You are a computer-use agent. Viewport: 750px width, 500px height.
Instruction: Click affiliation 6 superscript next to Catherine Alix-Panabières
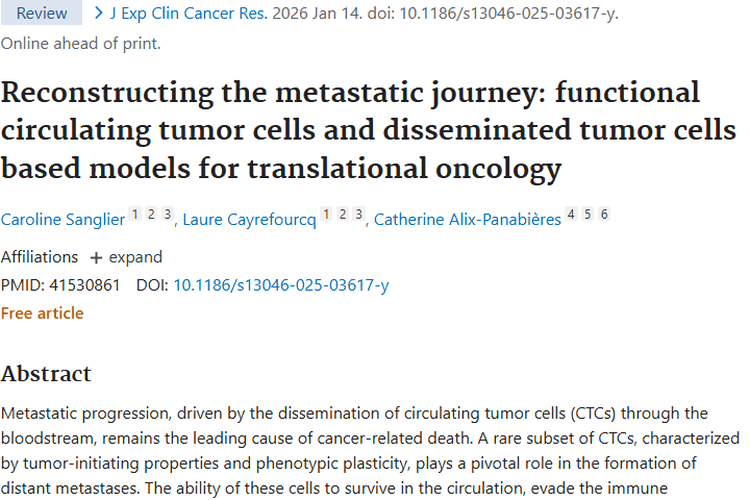coord(603,215)
